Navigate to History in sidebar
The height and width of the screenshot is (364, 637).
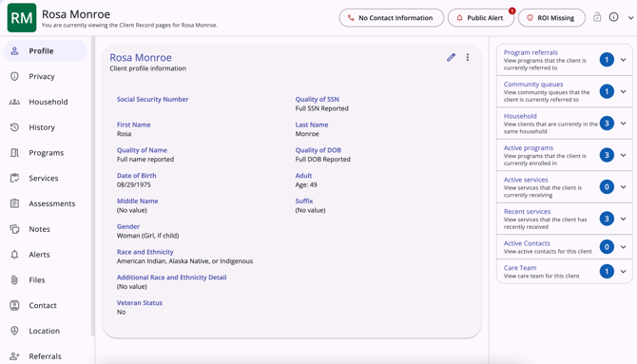pyautogui.click(x=46, y=127)
